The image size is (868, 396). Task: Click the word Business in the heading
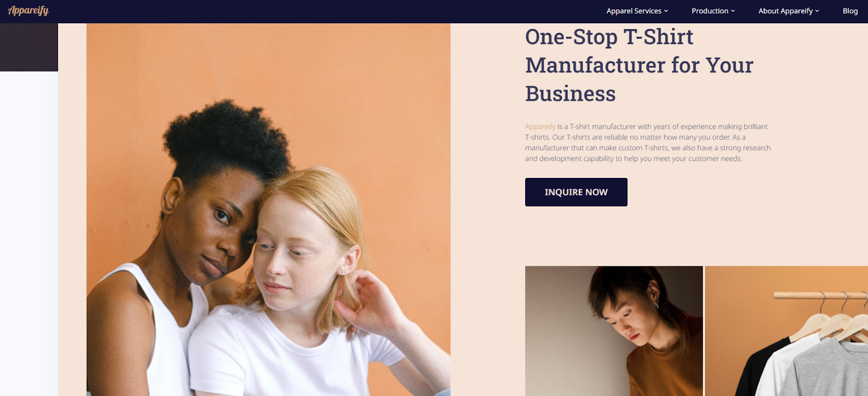[570, 94]
